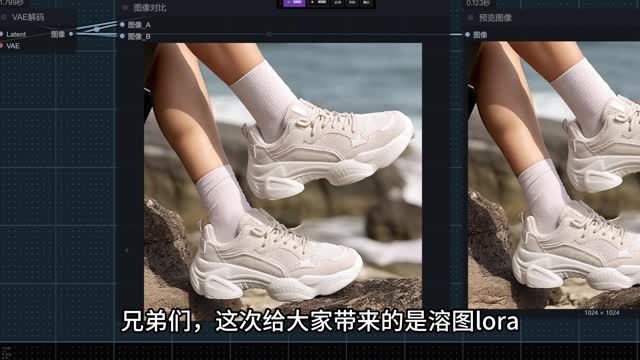Select the 图像对比 node title
The height and width of the screenshot is (360, 640).
[150, 8]
